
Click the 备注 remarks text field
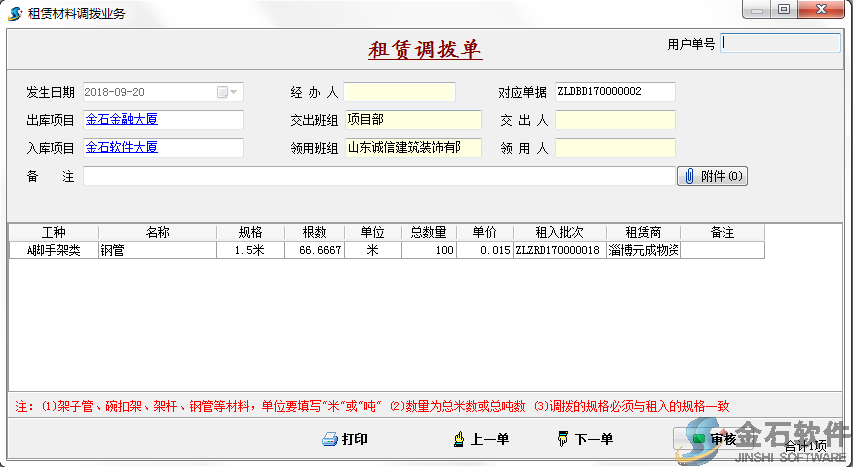(x=378, y=176)
